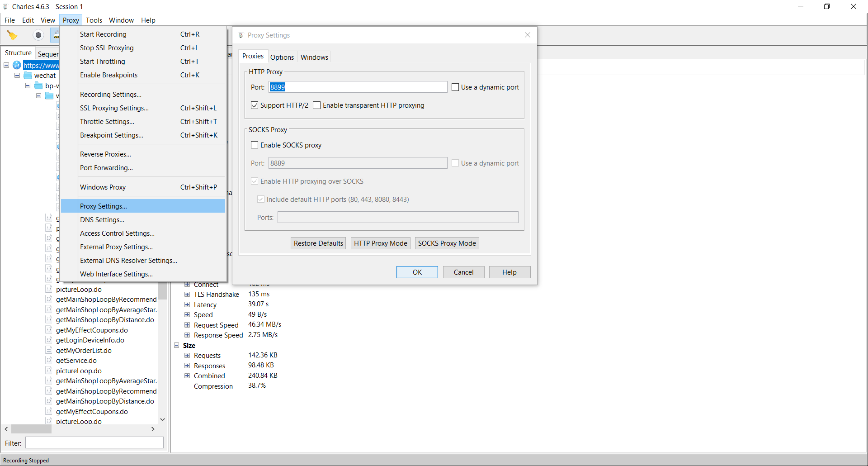Collapse the Size section
The width and height of the screenshot is (868, 466).
(177, 345)
